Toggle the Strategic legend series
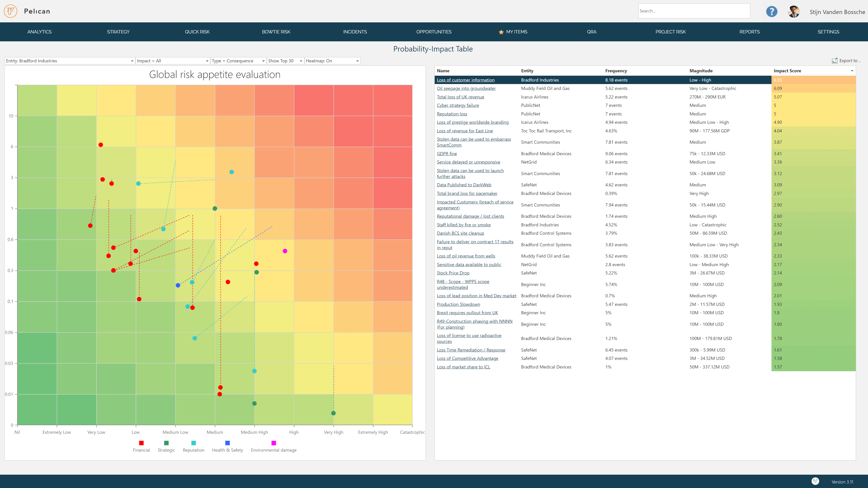868x488 pixels. point(166,443)
